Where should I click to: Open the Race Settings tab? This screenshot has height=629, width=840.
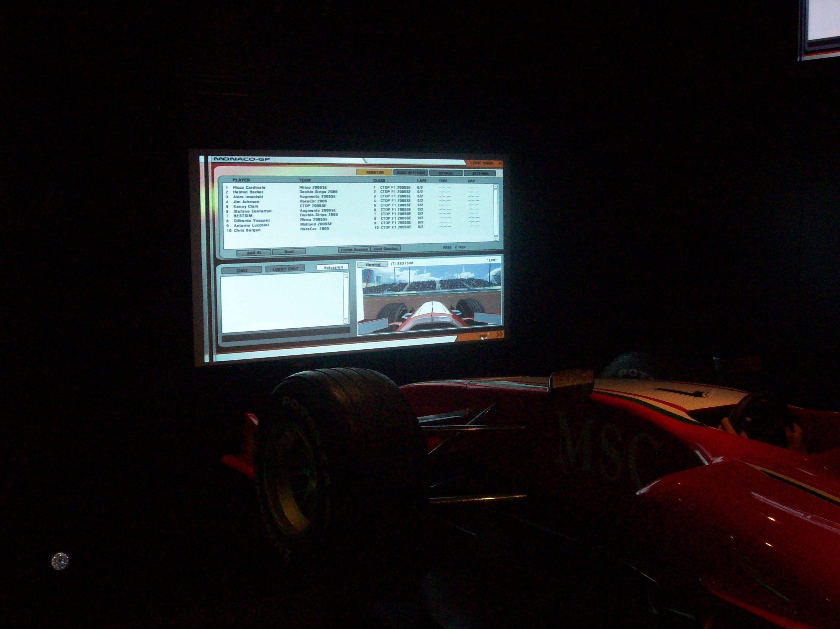click(x=411, y=173)
